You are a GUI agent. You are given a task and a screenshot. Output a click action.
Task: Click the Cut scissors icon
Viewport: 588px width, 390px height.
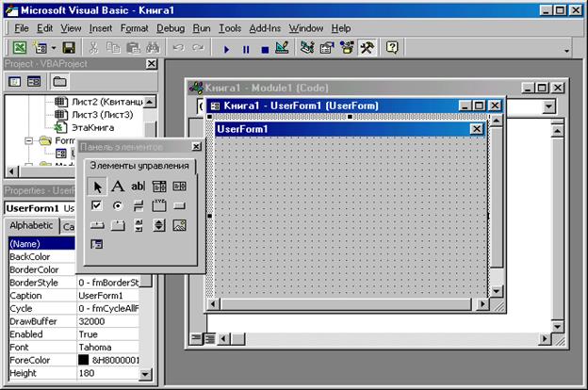pyautogui.click(x=93, y=48)
